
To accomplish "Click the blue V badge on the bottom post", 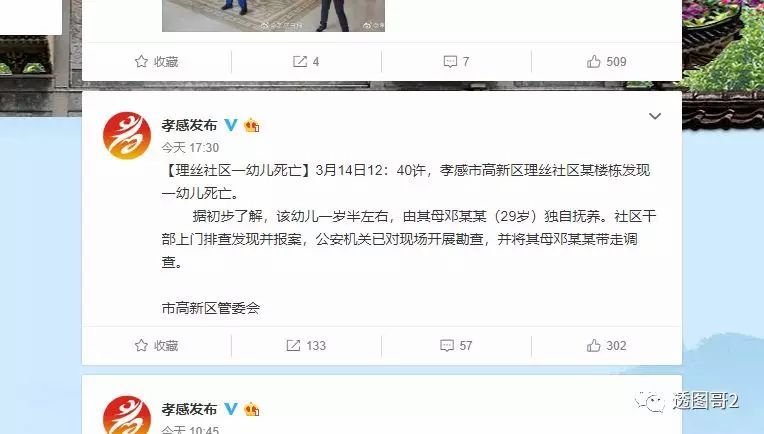I will click(x=230, y=409).
